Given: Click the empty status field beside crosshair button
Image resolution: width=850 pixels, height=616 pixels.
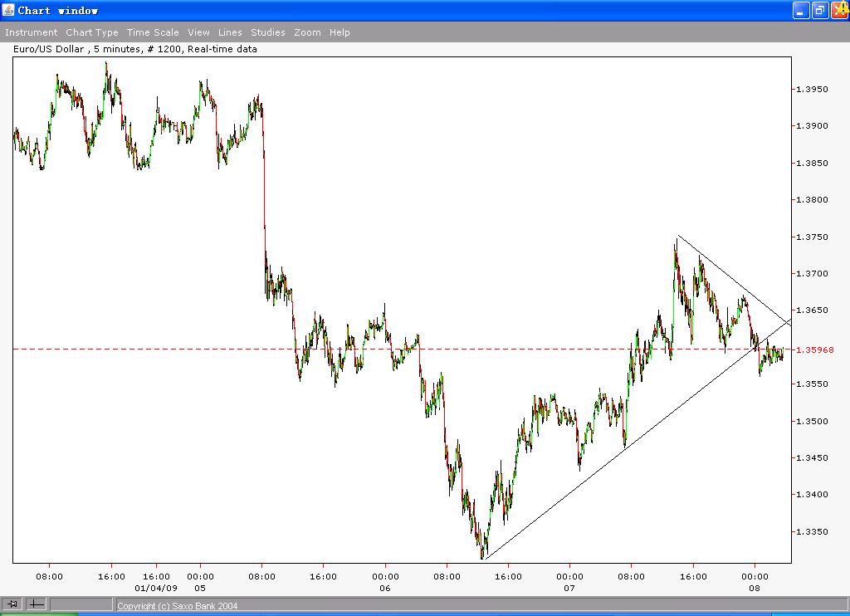Looking at the screenshot, I should 81,604.
